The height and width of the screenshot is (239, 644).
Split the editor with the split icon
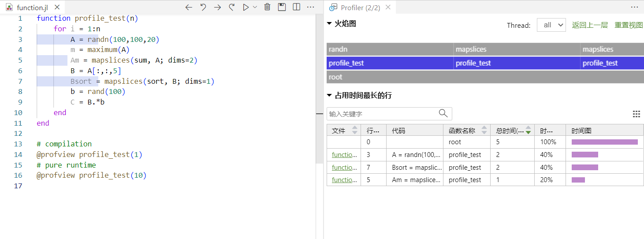[296, 7]
